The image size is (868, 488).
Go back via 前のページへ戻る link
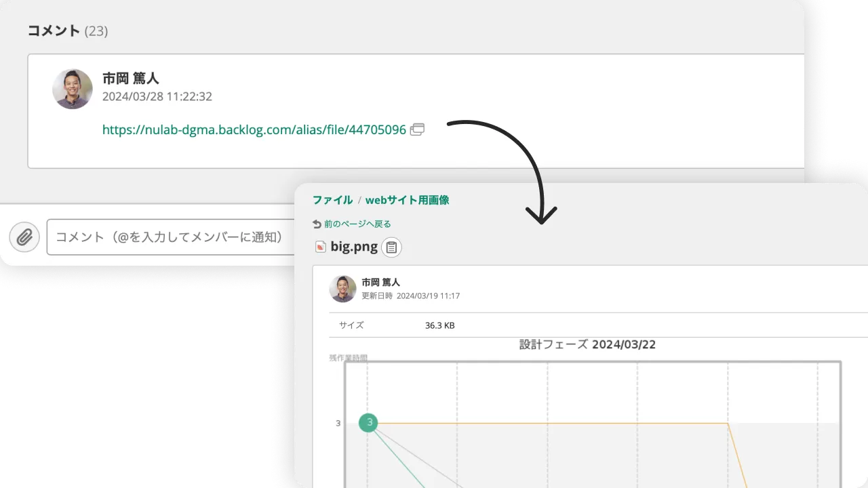pos(357,224)
